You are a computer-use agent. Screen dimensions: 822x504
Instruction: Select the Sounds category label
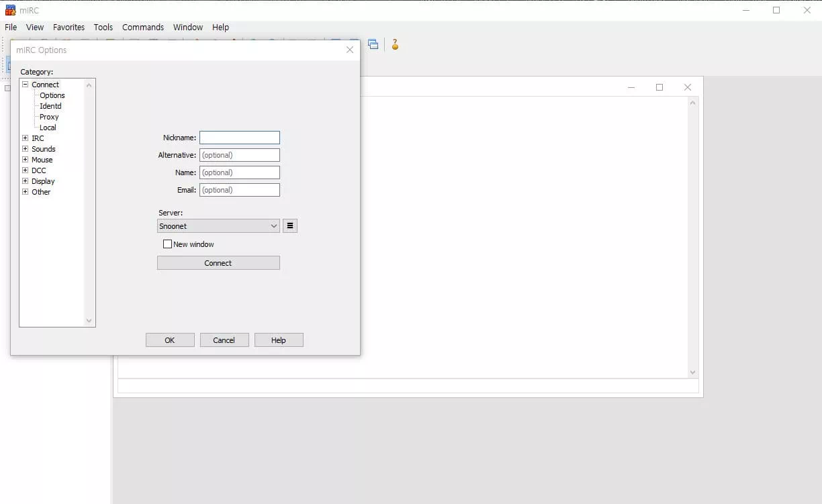[44, 149]
